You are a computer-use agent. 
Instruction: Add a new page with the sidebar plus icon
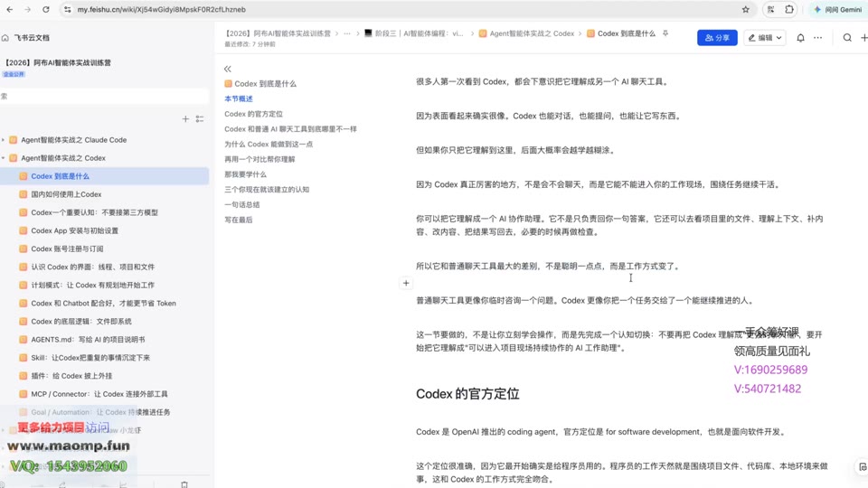185,119
